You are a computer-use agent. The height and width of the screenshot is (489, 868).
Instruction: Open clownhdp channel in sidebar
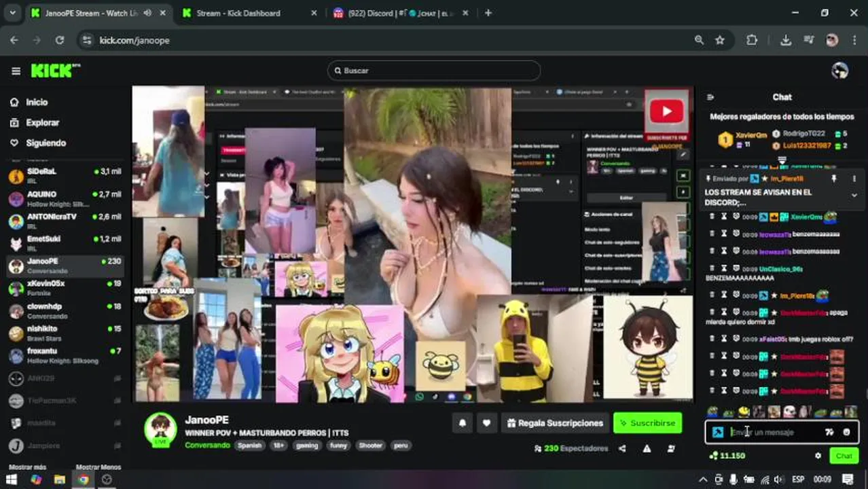(x=65, y=310)
